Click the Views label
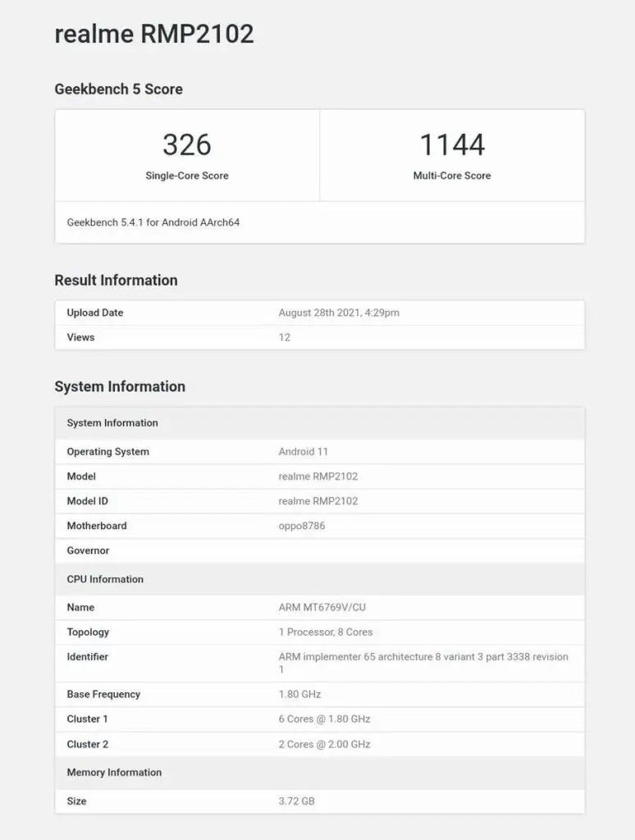The width and height of the screenshot is (635, 840). [80, 337]
